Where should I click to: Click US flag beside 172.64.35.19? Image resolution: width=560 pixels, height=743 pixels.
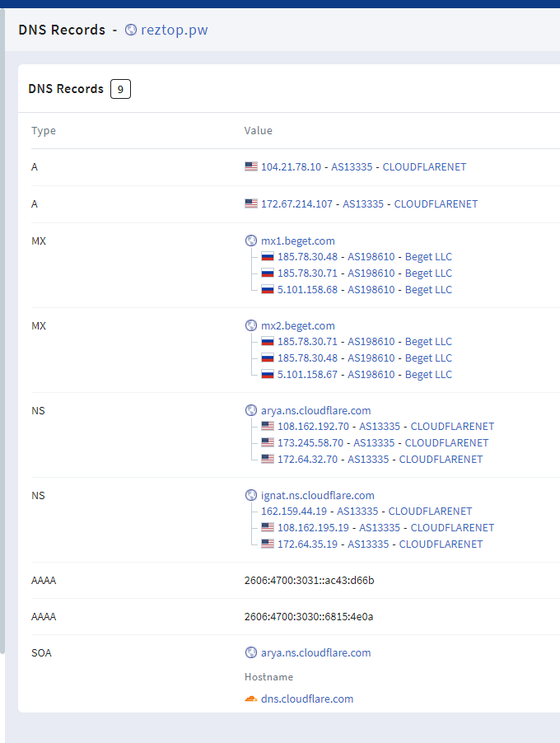[x=268, y=544]
